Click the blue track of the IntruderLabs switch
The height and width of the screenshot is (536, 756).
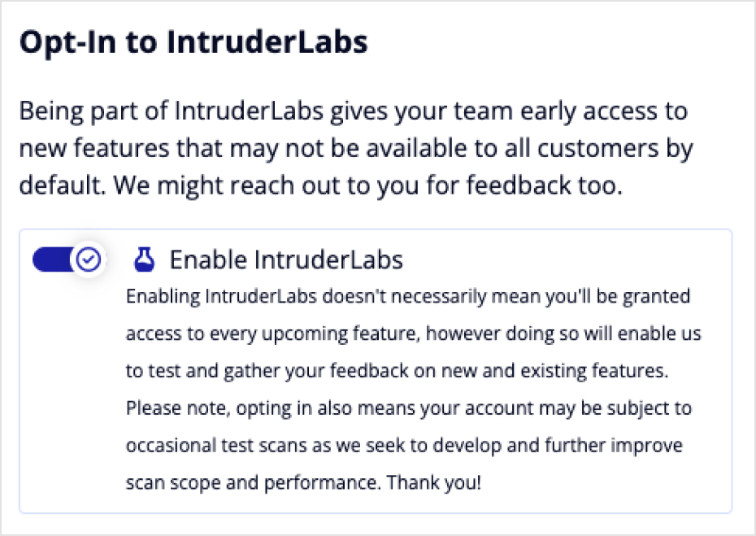52,259
